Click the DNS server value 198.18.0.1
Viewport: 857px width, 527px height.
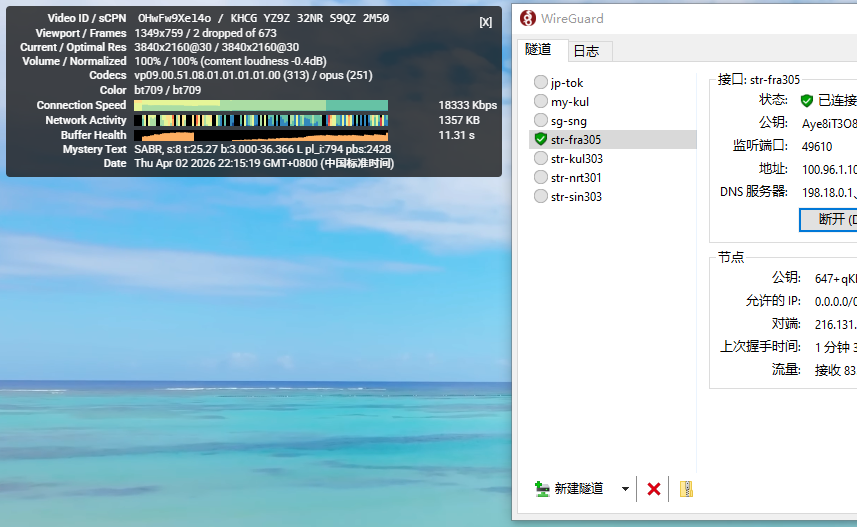(829, 192)
